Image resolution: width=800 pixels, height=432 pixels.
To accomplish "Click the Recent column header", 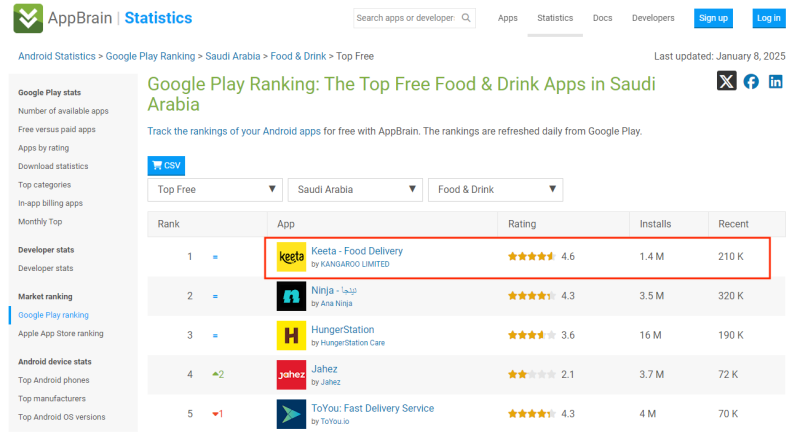I will (x=733, y=224).
